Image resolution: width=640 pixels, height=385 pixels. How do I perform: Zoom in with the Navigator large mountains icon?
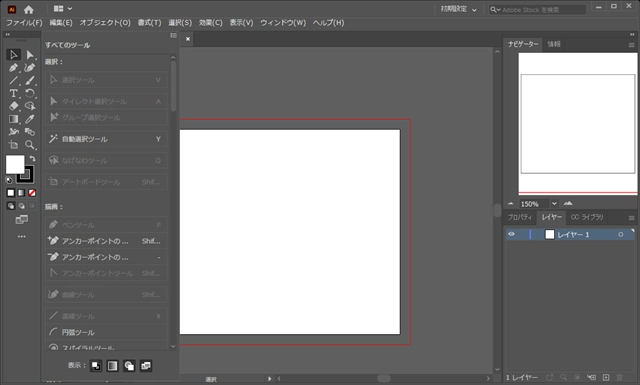(568, 203)
